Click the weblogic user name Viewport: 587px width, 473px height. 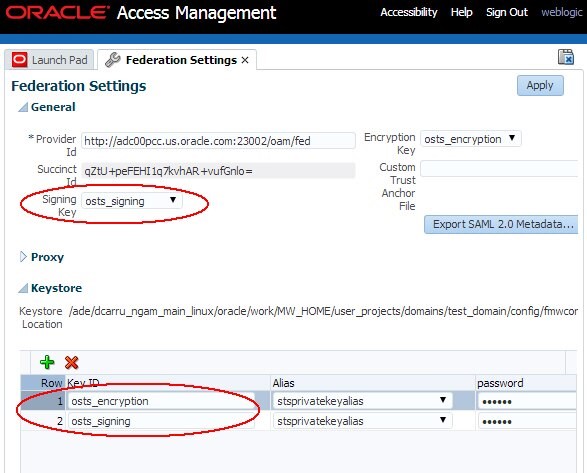pyautogui.click(x=562, y=12)
